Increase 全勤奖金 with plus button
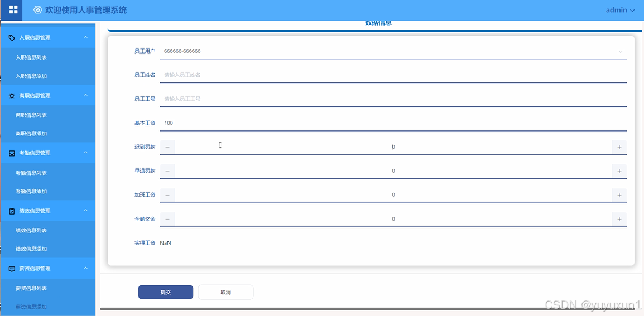 [x=619, y=219]
